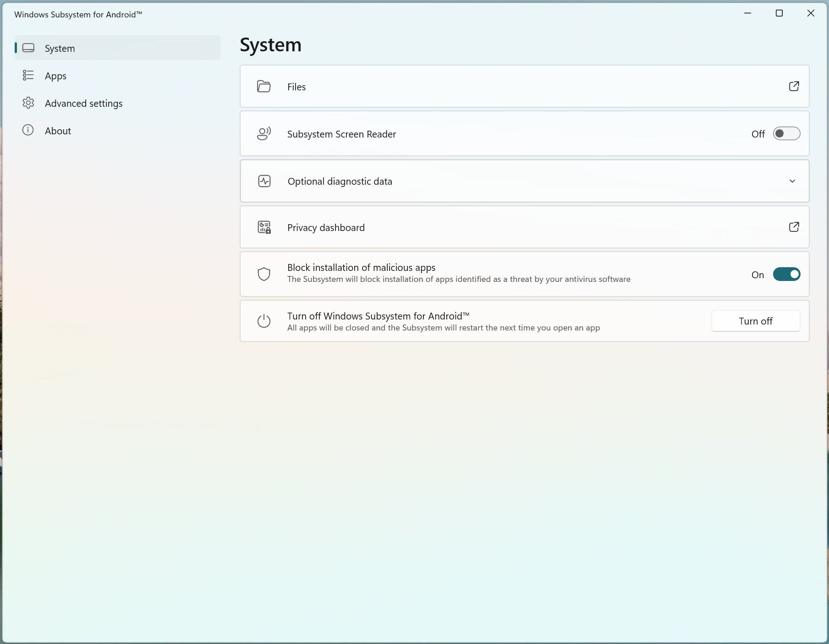Click the About info icon
Image resolution: width=829 pixels, height=644 pixels.
tap(28, 130)
